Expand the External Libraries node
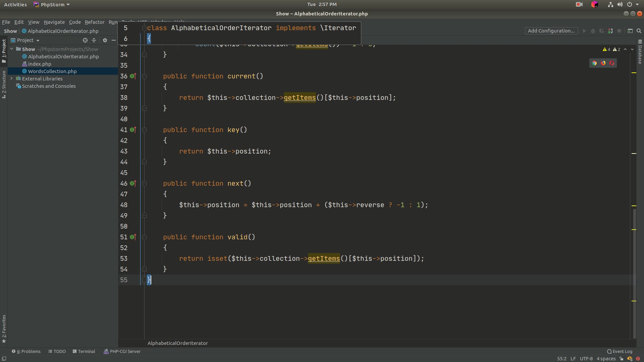644x362 pixels. point(12,78)
